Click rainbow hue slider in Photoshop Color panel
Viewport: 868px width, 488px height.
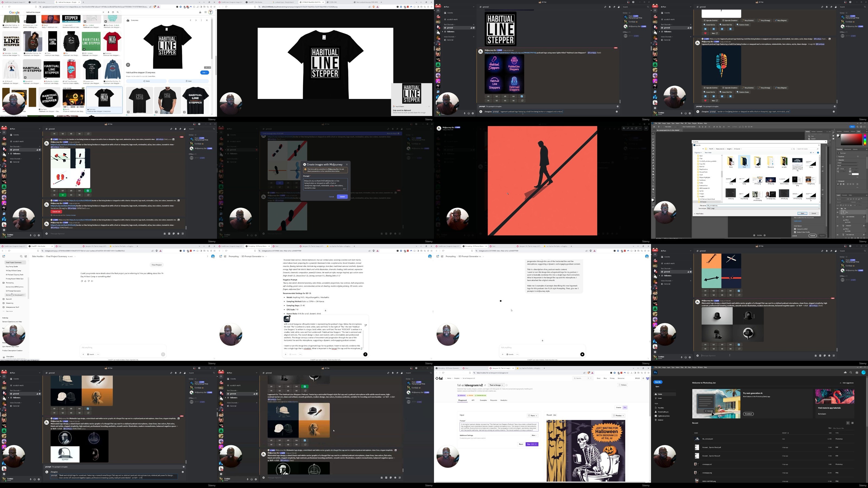point(865,140)
